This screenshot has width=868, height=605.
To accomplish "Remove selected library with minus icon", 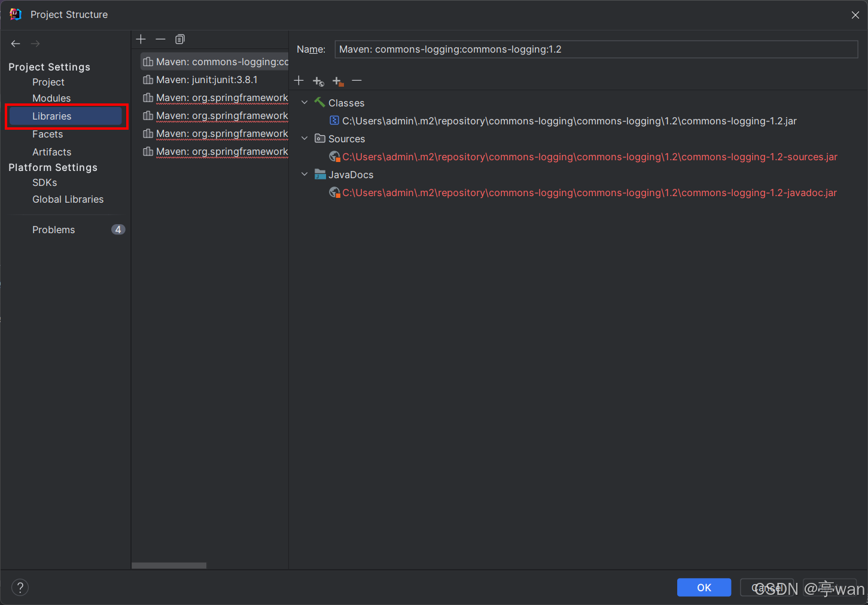I will pos(160,39).
